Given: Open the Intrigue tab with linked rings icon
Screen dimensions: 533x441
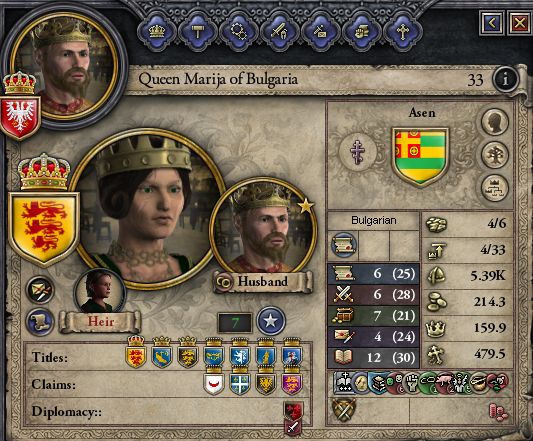Looking at the screenshot, I should 238,32.
